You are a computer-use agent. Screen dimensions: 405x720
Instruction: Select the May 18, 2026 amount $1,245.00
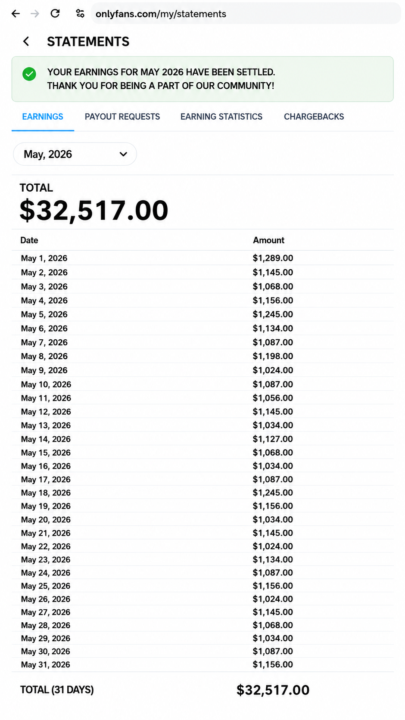tap(273, 493)
